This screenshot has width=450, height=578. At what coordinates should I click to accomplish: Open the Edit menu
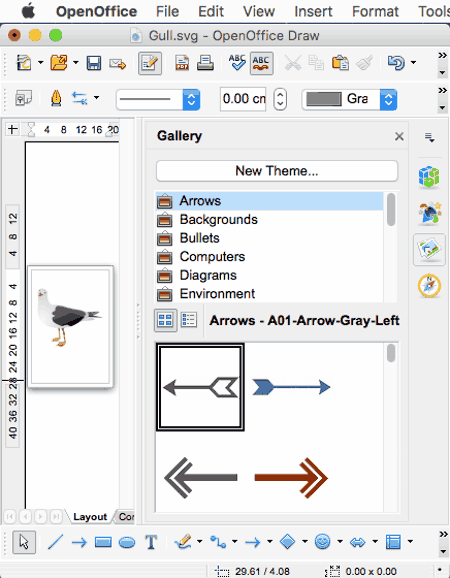211,11
